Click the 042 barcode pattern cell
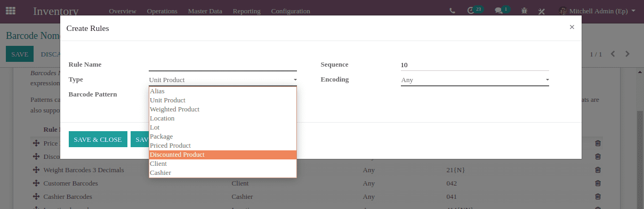Screen dimensions: 644x209 (452, 183)
